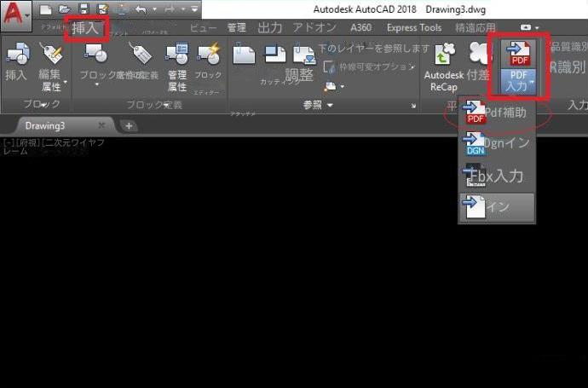Open the Express Tools ribbon tab
This screenshot has height=388, width=588.
(414, 28)
